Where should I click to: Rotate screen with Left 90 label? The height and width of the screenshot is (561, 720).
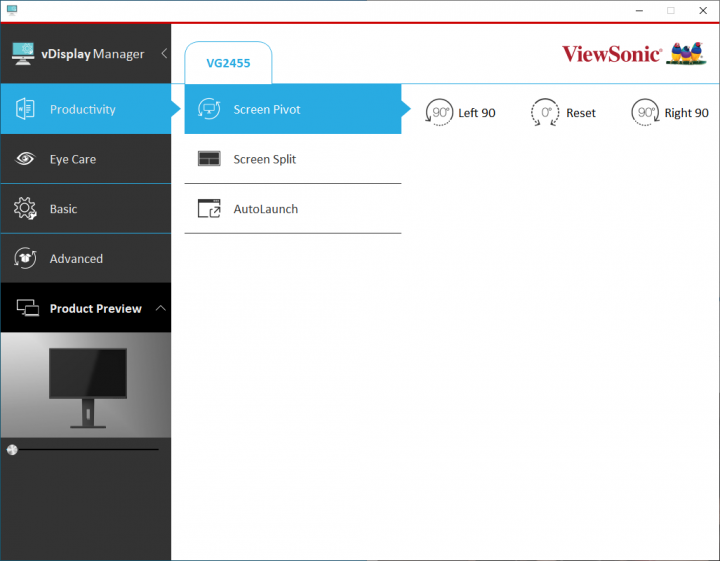(477, 113)
